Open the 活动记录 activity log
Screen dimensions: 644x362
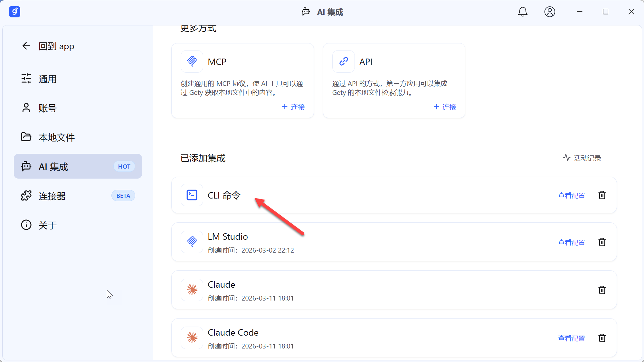(582, 158)
